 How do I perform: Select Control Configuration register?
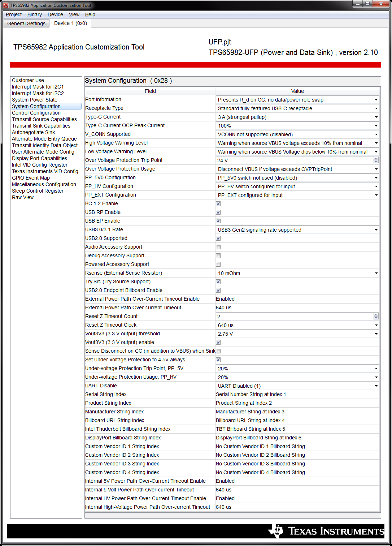pyautogui.click(x=36, y=113)
